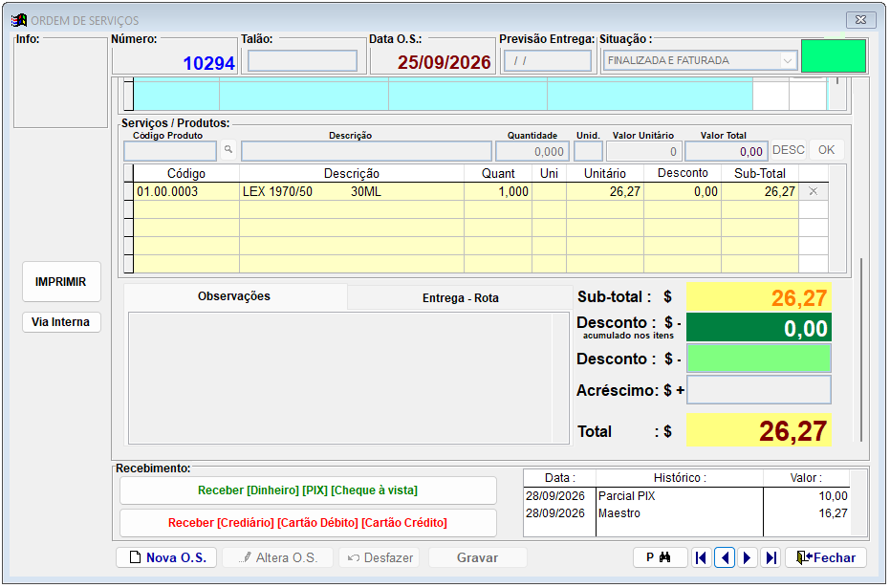890x588 pixels.
Task: Close the Ordem de Serviços window
Action: (860, 20)
